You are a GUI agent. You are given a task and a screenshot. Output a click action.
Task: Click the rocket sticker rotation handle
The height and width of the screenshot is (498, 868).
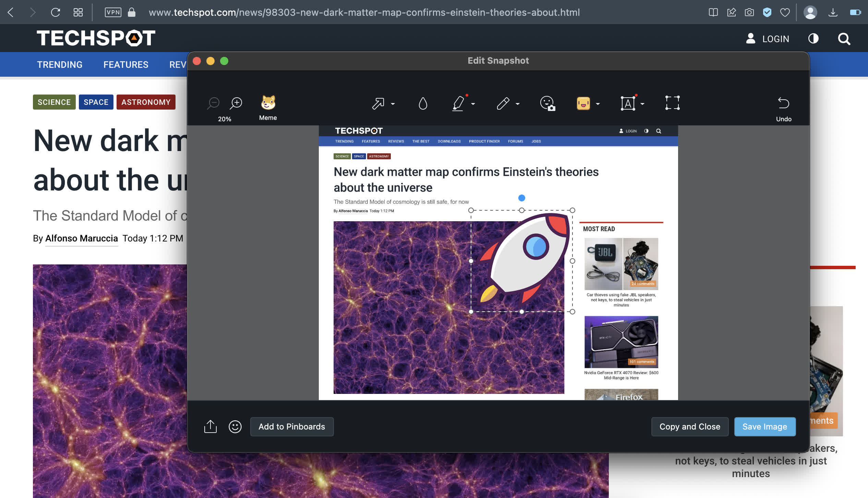pyautogui.click(x=521, y=198)
